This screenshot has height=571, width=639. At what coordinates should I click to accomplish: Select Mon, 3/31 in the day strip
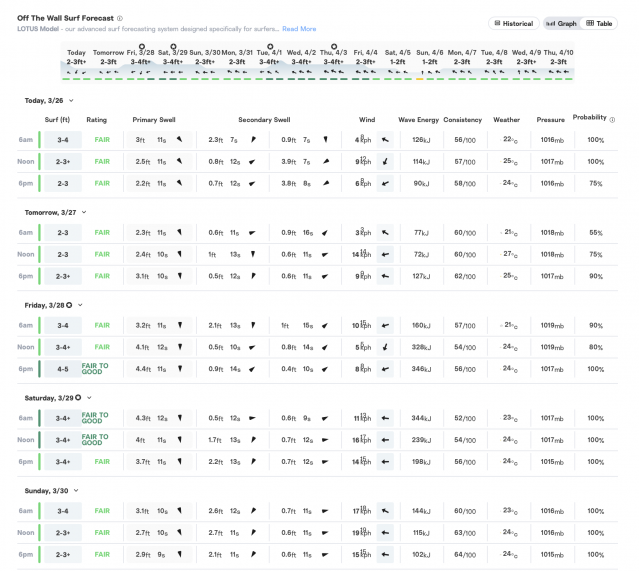(237, 63)
